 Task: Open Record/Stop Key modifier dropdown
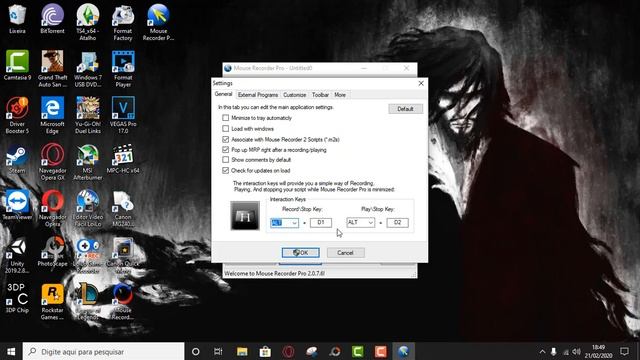pyautogui.click(x=284, y=223)
